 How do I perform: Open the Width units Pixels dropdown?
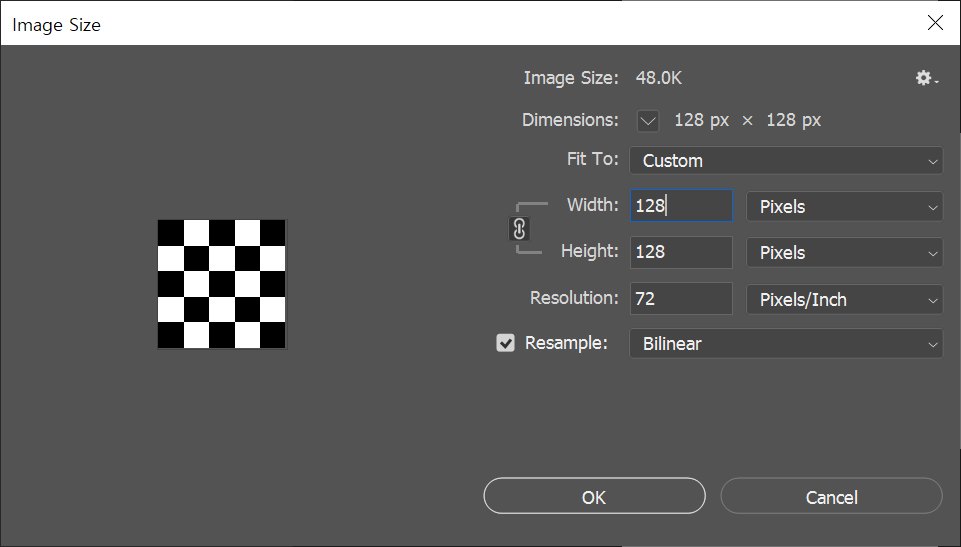(x=844, y=206)
